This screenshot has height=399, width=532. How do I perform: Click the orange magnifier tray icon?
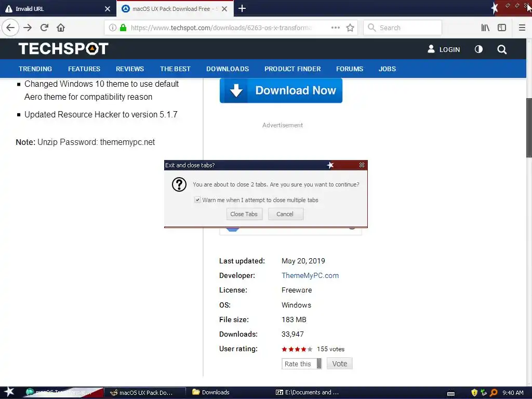pyautogui.click(x=494, y=393)
